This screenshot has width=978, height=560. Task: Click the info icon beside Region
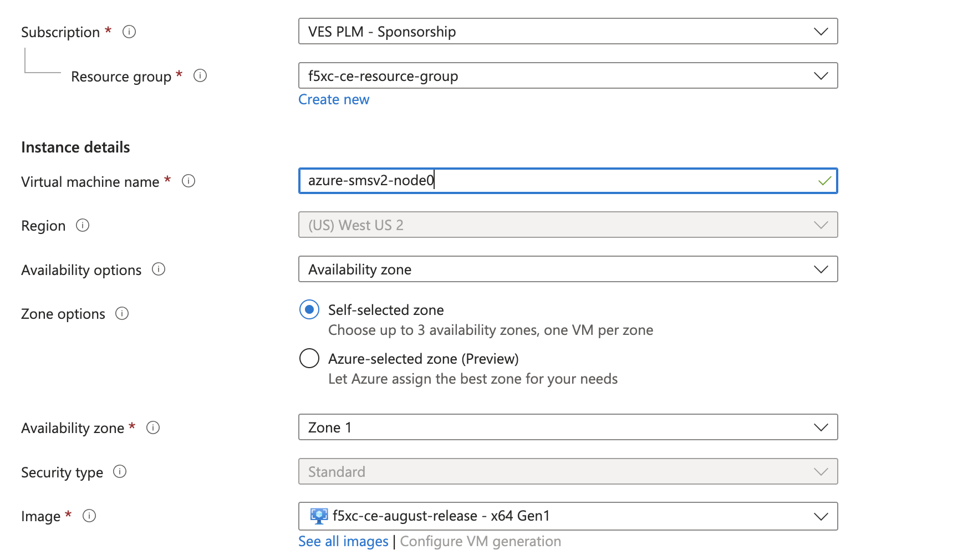[82, 225]
